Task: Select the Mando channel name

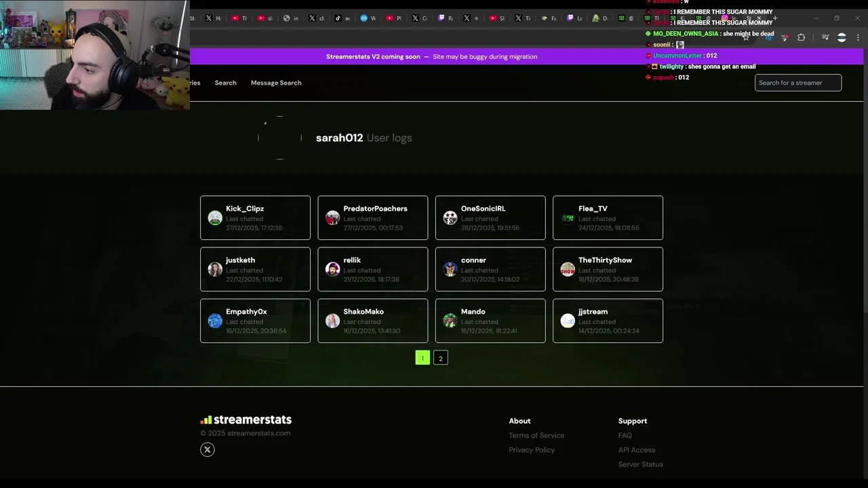Action: point(473,312)
